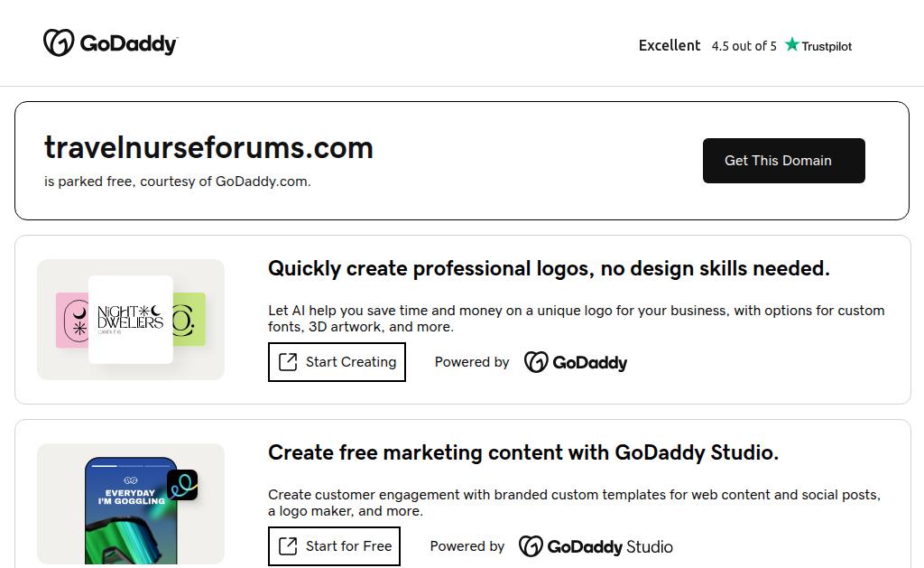Click the GoDaddy logo in the header
The height and width of the screenshot is (568, 924).
(x=110, y=43)
